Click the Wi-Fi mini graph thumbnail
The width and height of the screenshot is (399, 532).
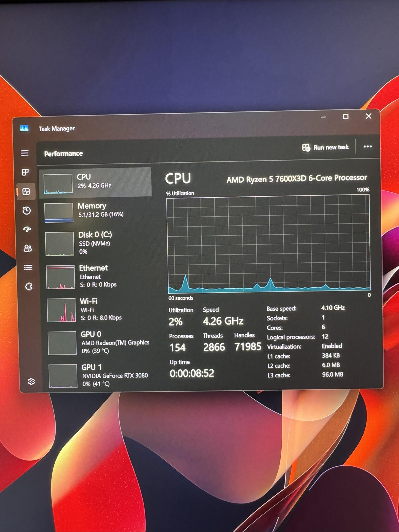tap(61, 310)
